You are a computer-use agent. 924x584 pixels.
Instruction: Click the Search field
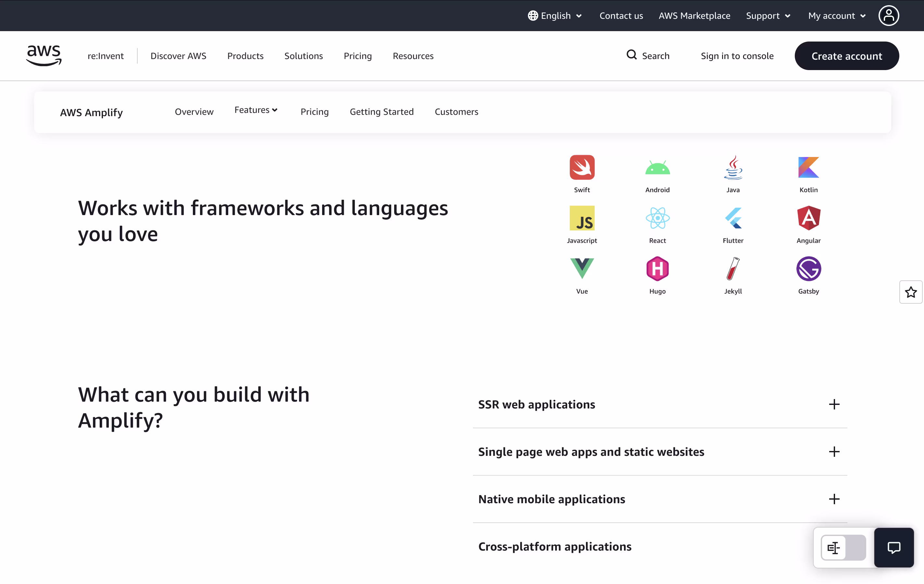pyautogui.click(x=648, y=56)
